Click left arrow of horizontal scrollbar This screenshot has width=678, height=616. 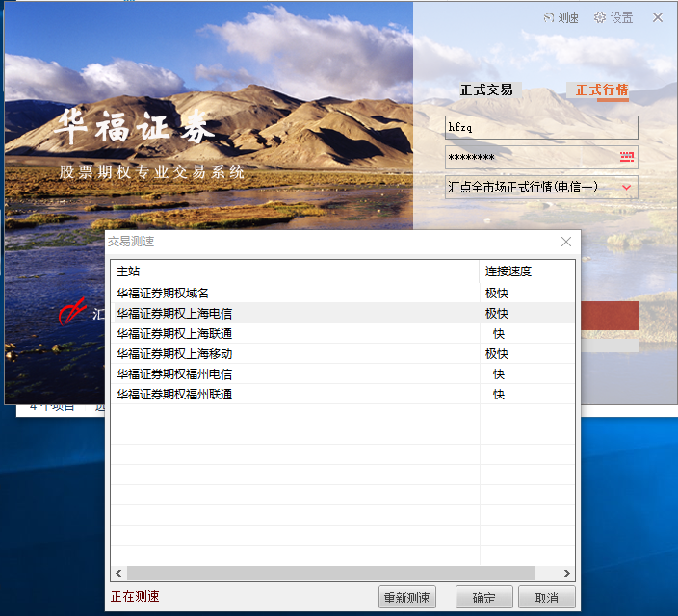[118, 574]
